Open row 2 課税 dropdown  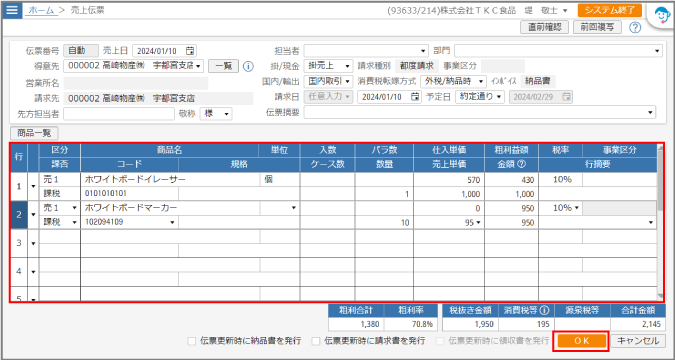74,222
